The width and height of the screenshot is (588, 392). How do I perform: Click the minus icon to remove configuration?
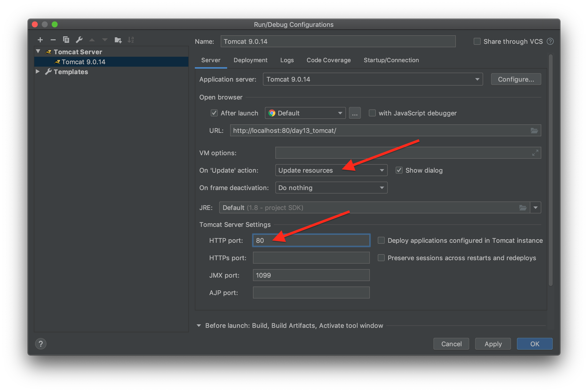click(53, 40)
